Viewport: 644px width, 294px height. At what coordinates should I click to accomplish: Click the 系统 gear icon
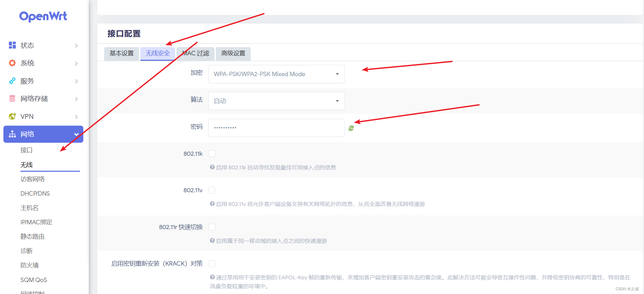tap(12, 63)
